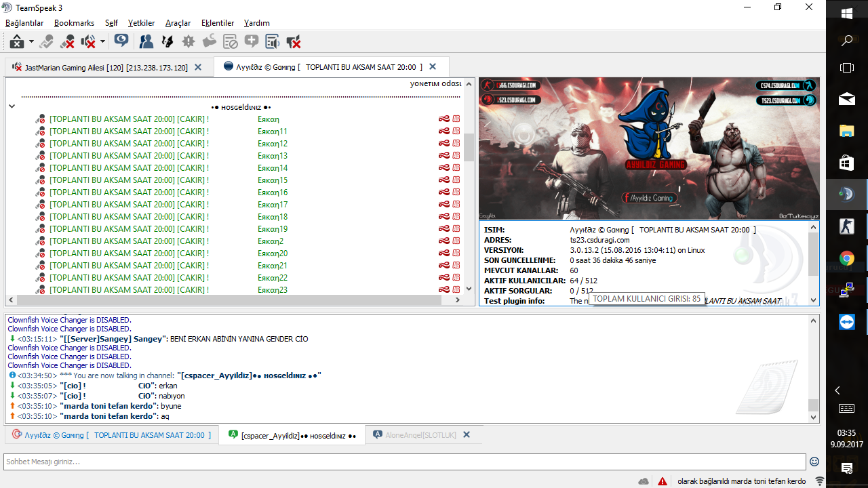Close the AloneAngel[SLOTLUK] chat tab

(x=467, y=435)
